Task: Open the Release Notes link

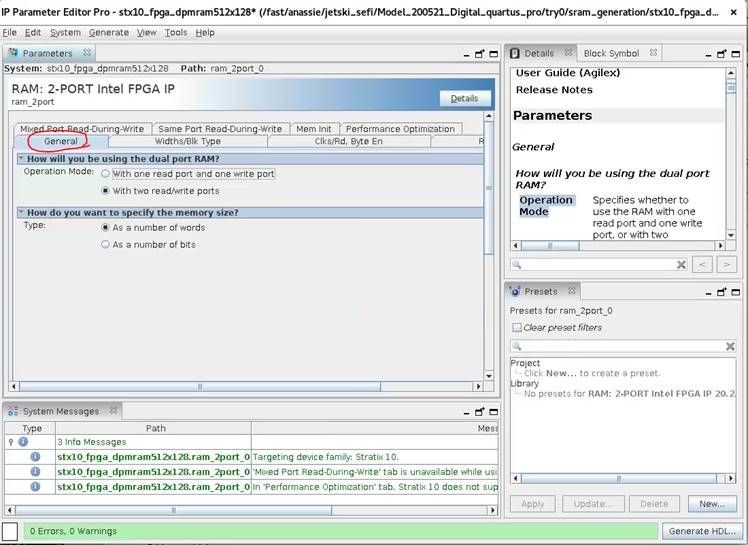Action: (x=554, y=90)
